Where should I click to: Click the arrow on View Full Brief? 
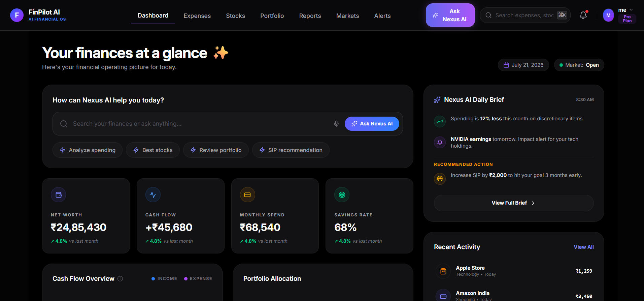[533, 203]
